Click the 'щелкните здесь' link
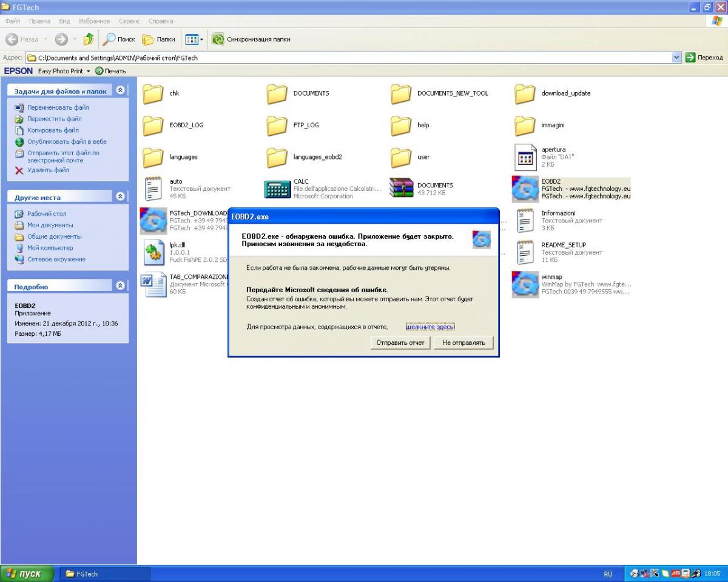Image resolution: width=728 pixels, height=582 pixels. (x=430, y=327)
